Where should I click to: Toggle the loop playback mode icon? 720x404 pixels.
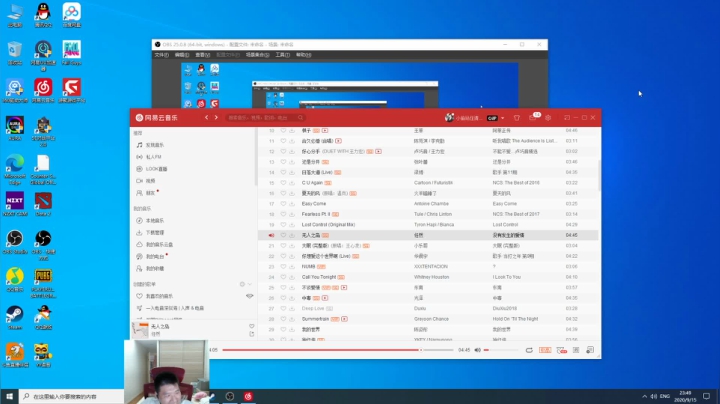[x=529, y=350]
